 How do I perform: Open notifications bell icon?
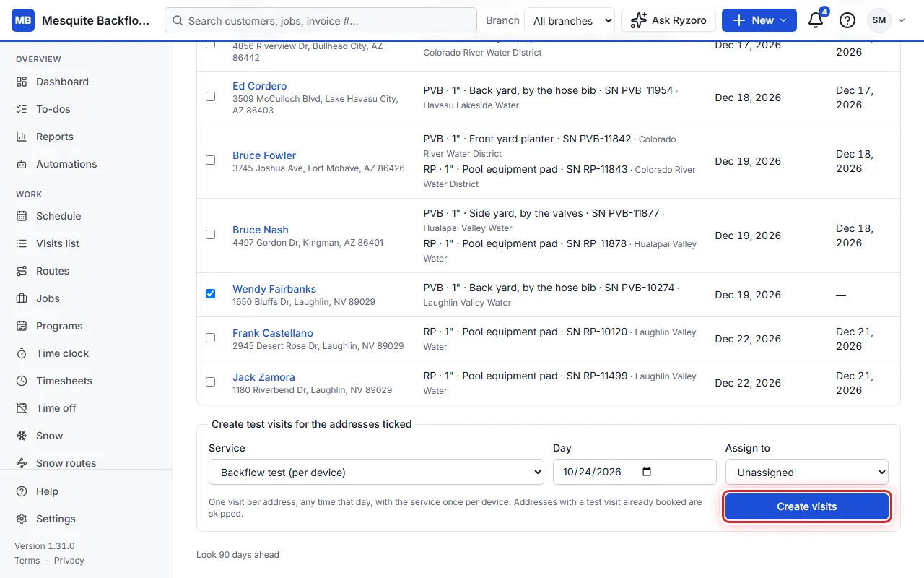click(x=816, y=20)
